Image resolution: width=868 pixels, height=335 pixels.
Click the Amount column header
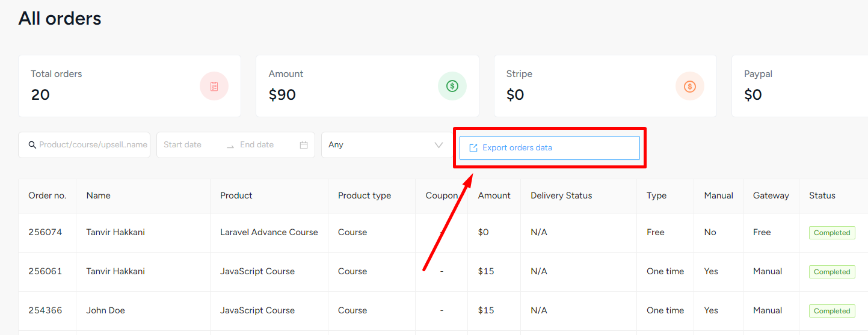pos(494,195)
